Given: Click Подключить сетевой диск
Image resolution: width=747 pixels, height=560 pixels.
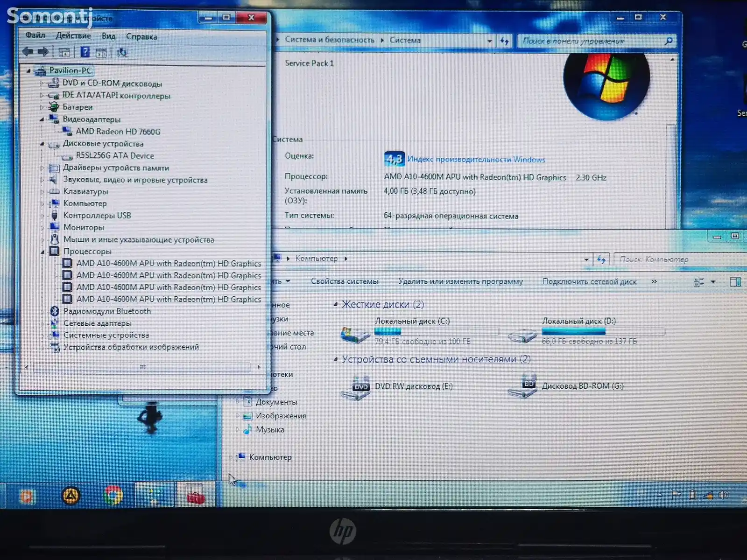Looking at the screenshot, I should [x=589, y=282].
